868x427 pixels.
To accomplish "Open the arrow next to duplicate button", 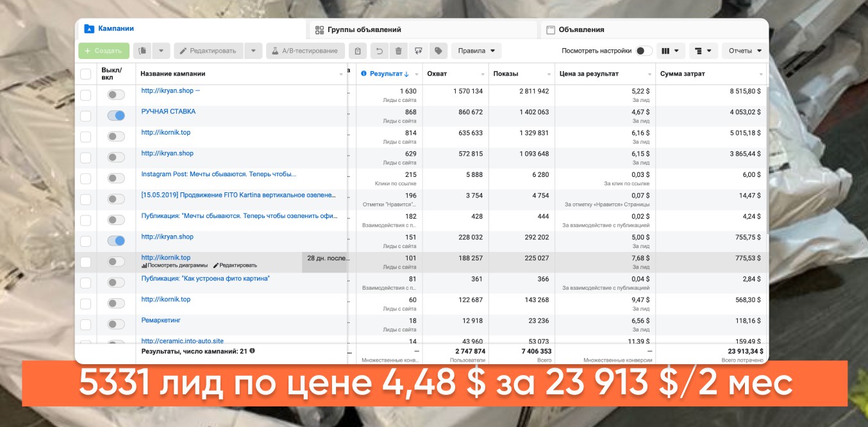I will pos(161,51).
